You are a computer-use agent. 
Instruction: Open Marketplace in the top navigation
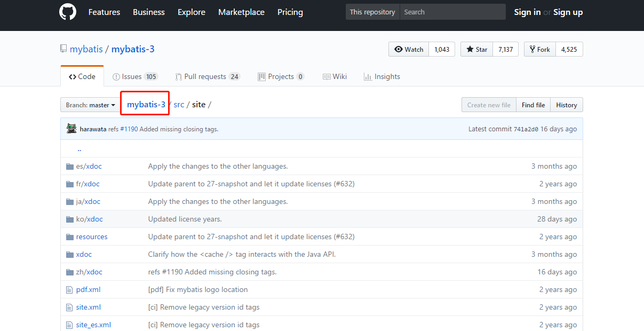tap(241, 12)
